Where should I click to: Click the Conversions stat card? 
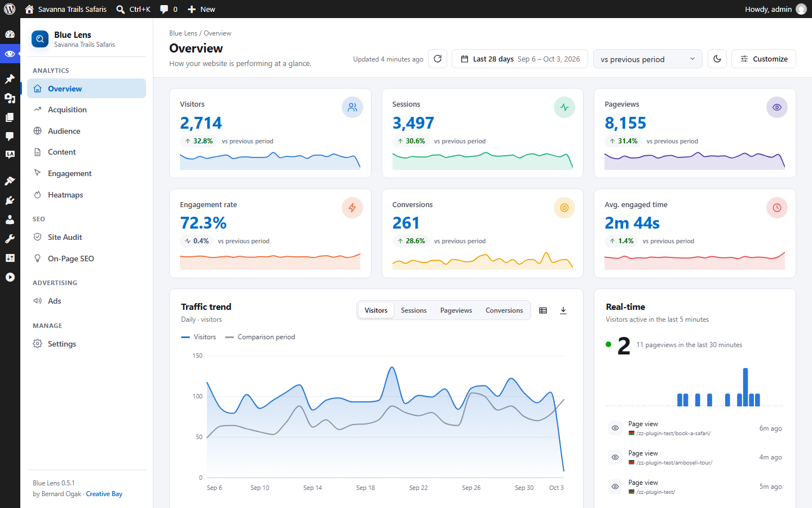click(x=483, y=233)
